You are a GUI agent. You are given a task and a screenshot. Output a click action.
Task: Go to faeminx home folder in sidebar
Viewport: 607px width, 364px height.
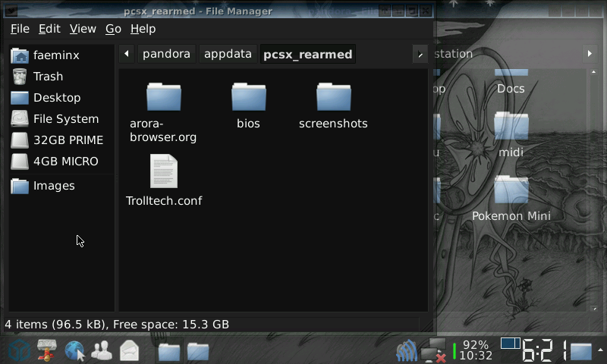pos(55,55)
